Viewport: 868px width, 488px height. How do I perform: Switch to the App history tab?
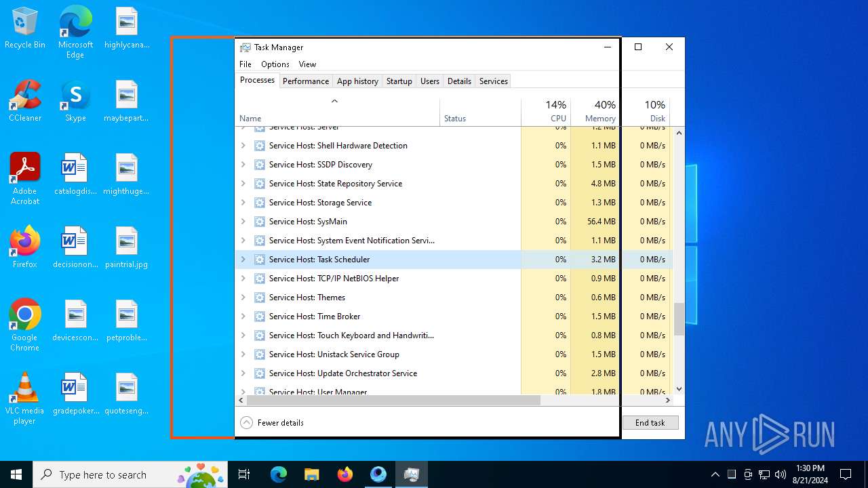(x=357, y=81)
